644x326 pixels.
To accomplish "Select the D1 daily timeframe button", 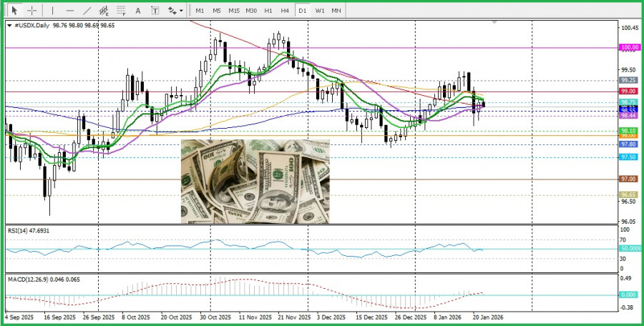I will coord(302,11).
